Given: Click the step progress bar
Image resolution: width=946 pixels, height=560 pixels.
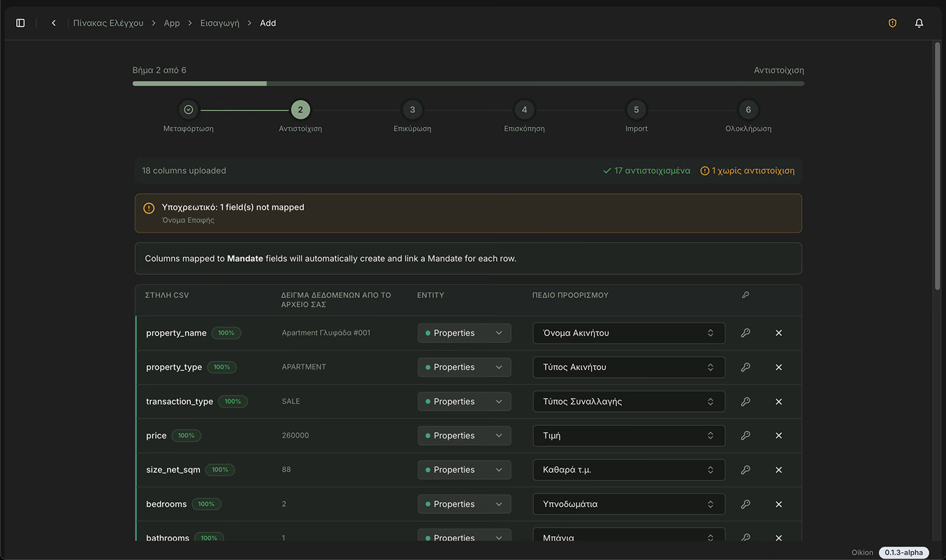Looking at the screenshot, I should point(468,84).
